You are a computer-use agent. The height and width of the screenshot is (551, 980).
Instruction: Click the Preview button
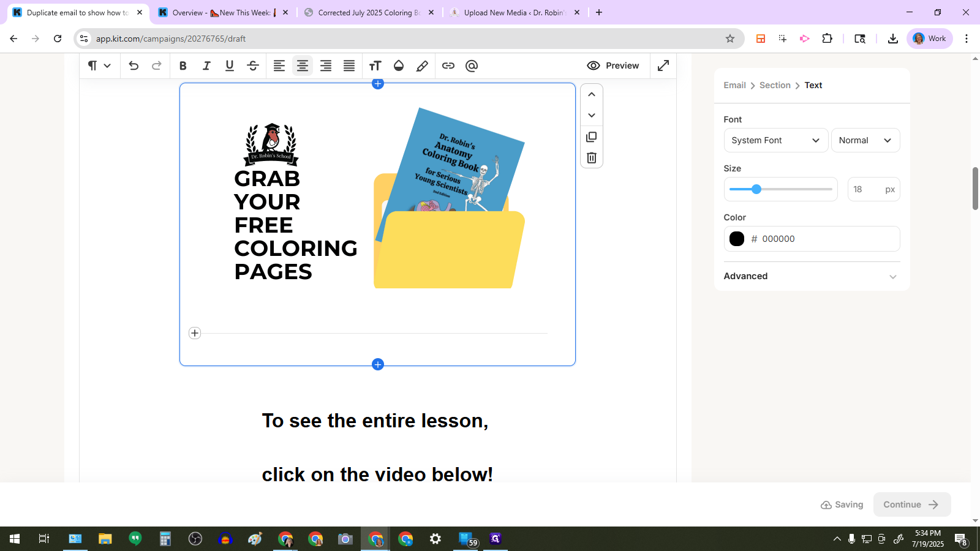(x=613, y=66)
